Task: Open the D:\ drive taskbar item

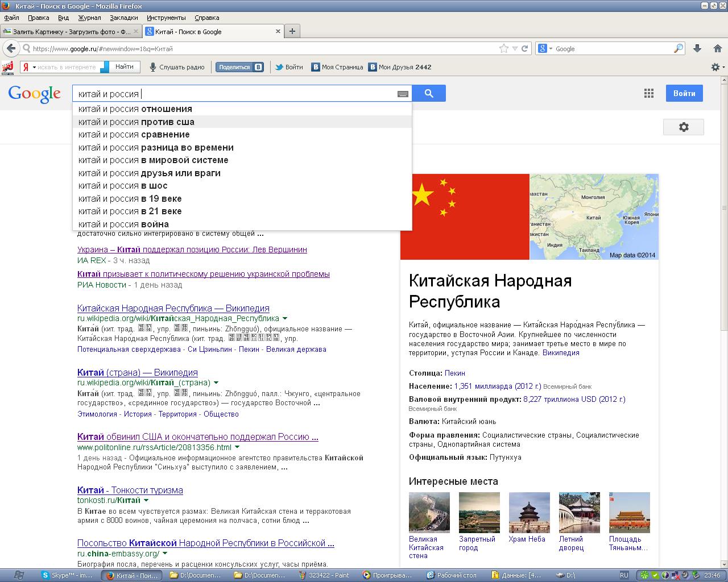Action: click(x=584, y=575)
